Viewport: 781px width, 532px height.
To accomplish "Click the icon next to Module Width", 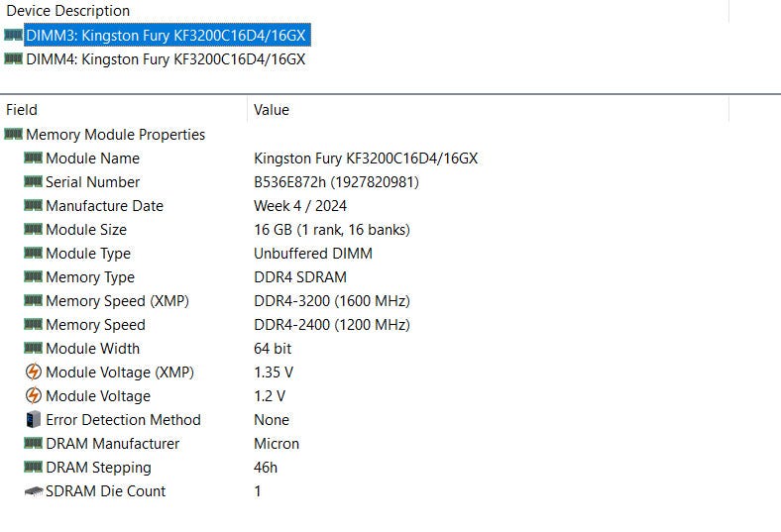I will pyautogui.click(x=33, y=348).
